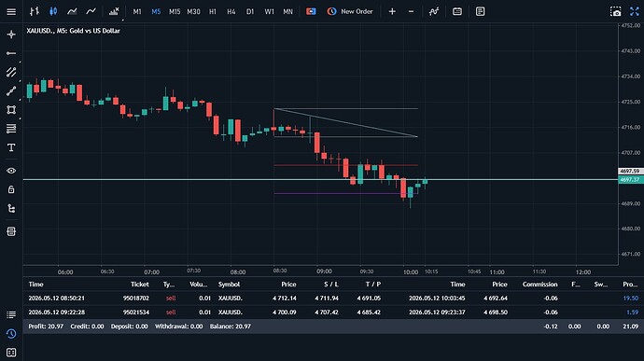
Task: Select the shapes rectangle tool
Action: coord(11,110)
